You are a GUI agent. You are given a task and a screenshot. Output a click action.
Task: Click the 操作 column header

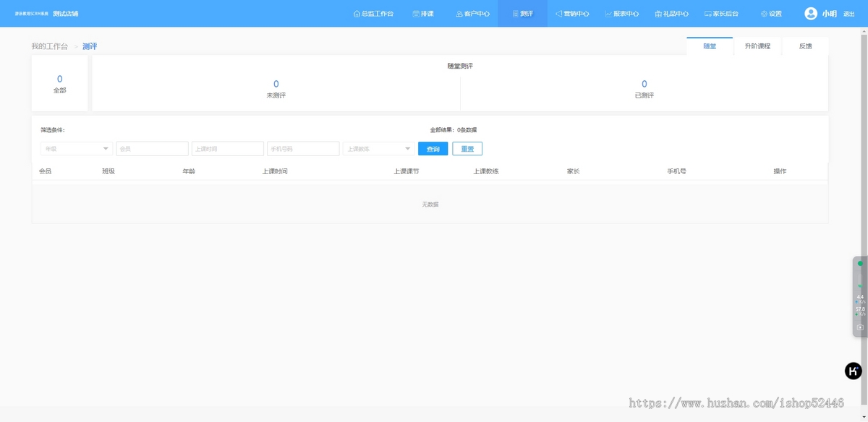pos(780,171)
